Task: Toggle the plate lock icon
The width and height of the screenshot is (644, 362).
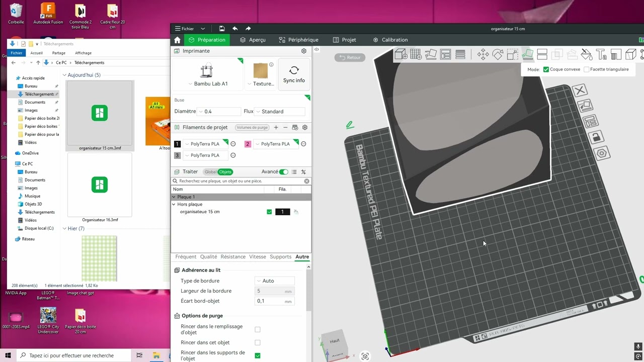Action: pyautogui.click(x=596, y=137)
